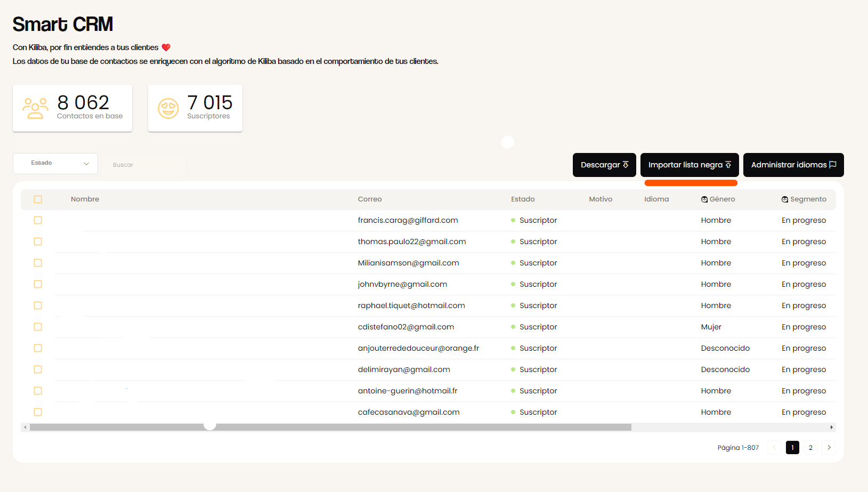Click the Correo column header
868x492 pixels.
coord(370,199)
